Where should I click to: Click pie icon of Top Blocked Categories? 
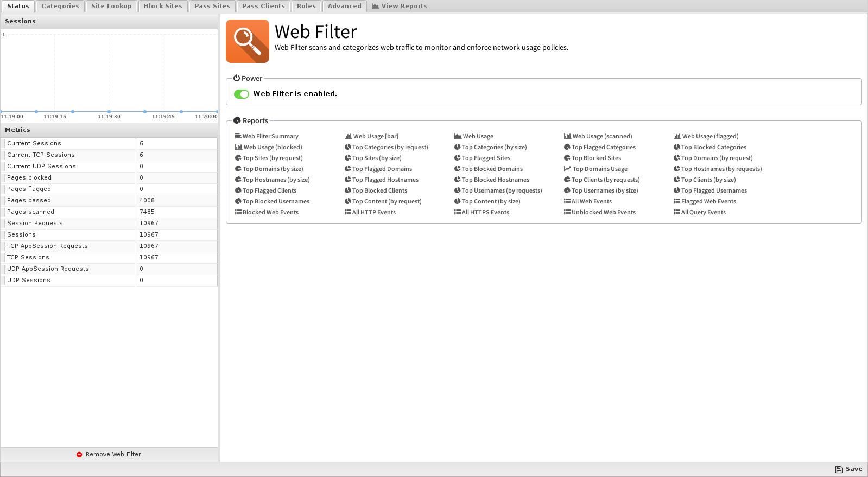(676, 147)
